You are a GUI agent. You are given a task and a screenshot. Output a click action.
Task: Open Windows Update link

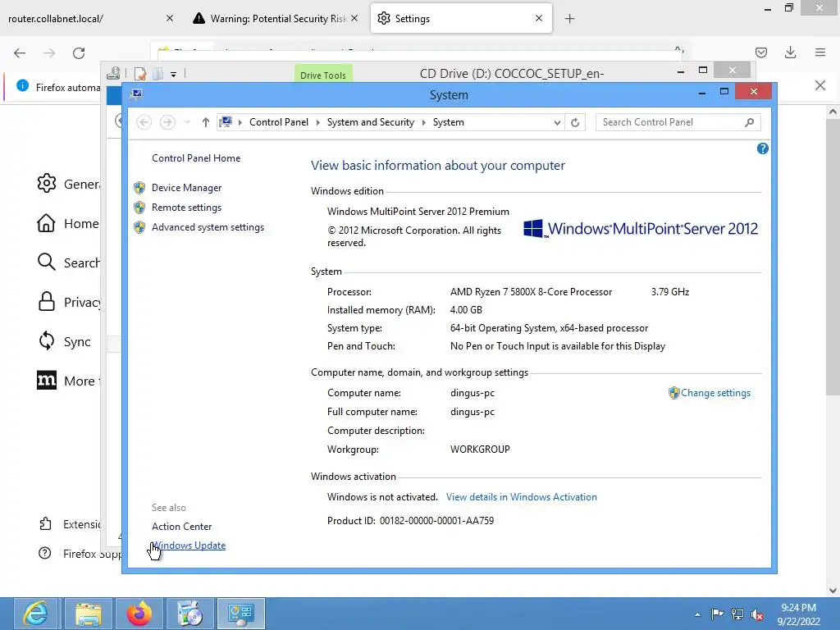(x=189, y=546)
